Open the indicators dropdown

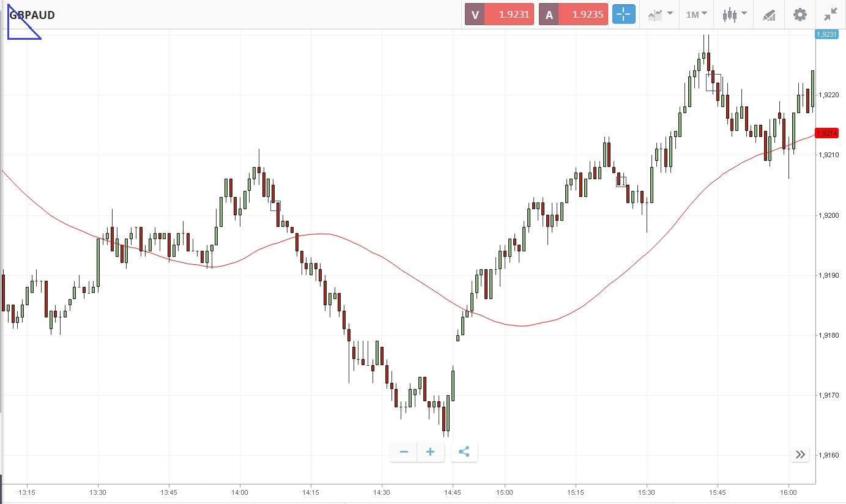[x=660, y=15]
